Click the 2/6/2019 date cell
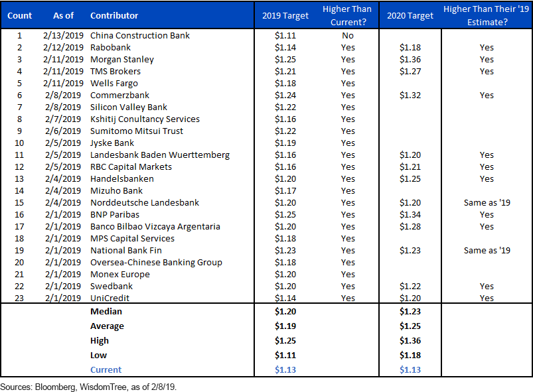This screenshot has height=392, width=533. 63,131
